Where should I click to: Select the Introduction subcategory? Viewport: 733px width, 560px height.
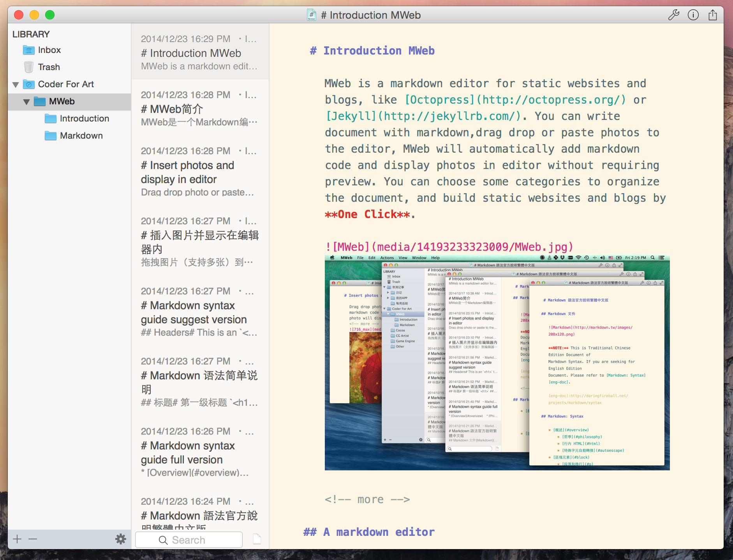(x=69, y=118)
